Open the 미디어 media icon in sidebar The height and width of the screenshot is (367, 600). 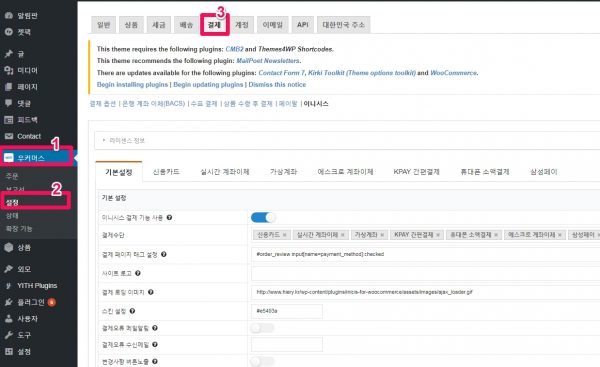coord(8,70)
